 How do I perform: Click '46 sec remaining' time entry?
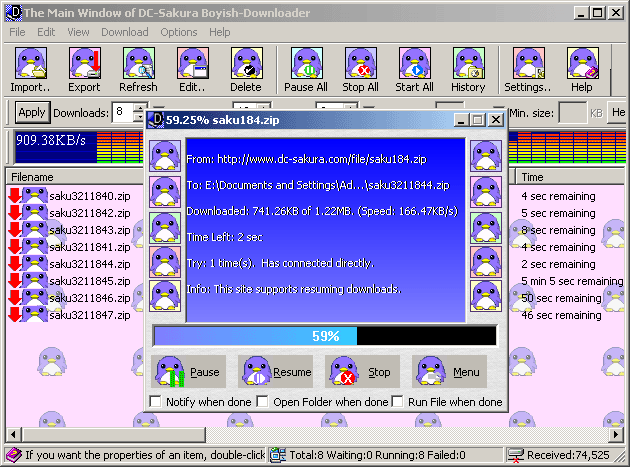pyautogui.click(x=561, y=315)
